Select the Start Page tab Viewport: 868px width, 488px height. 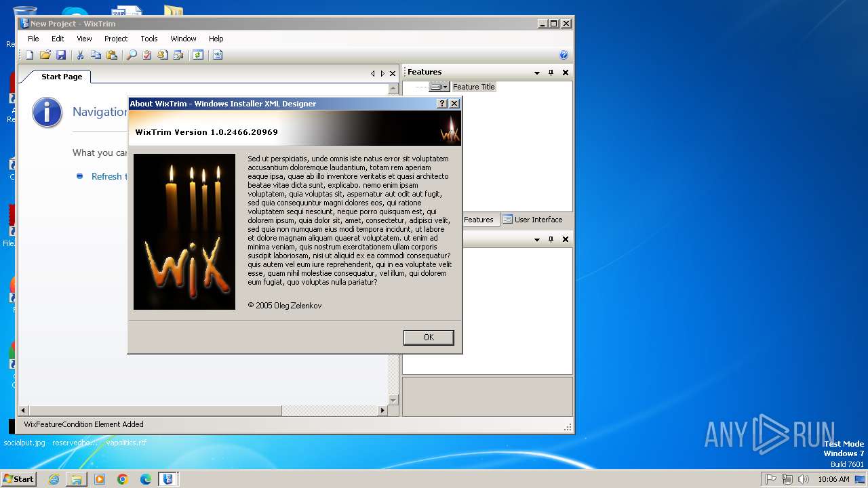tap(62, 77)
